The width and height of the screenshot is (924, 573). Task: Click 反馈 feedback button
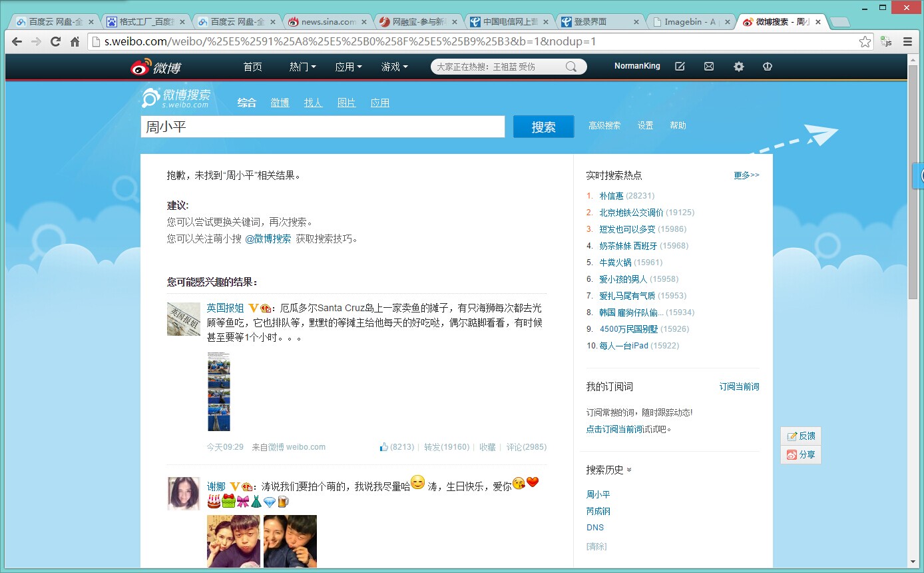801,436
